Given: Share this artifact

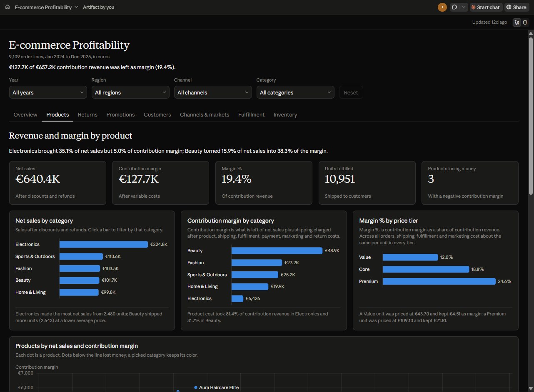Looking at the screenshot, I should click(516, 7).
